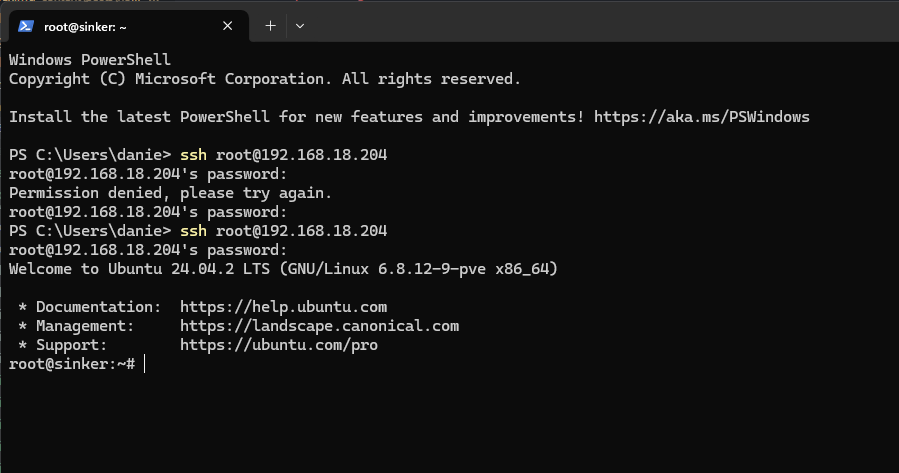This screenshot has width=899, height=473.
Task: Close the root@sinker tab
Action: (x=228, y=26)
